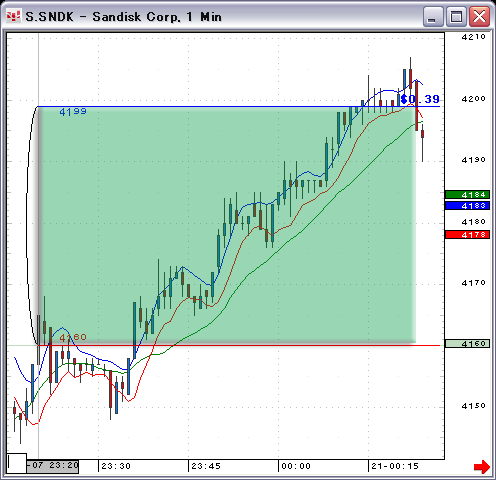Click the red arrow at bottom right

pyautogui.click(x=482, y=467)
